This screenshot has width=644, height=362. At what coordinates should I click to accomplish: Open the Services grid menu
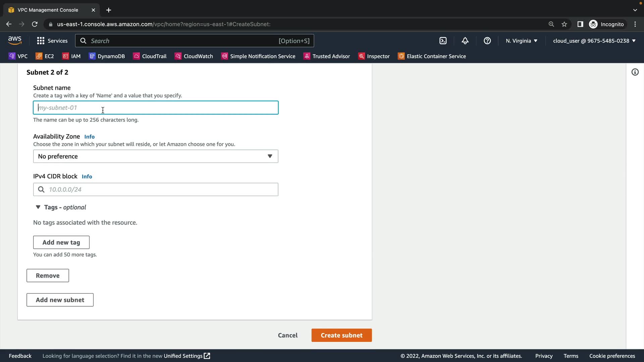coord(52,41)
